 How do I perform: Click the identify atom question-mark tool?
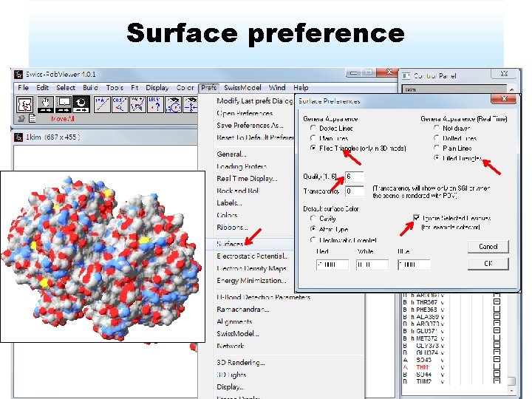[x=155, y=104]
